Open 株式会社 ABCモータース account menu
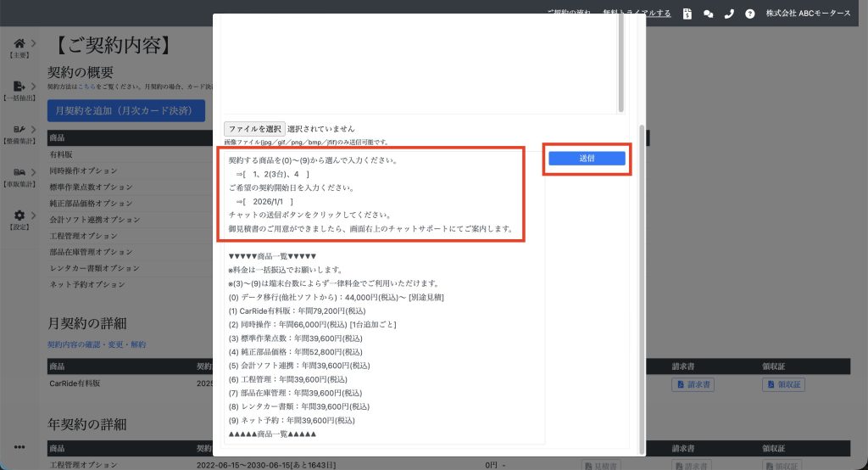This screenshot has width=868, height=470. (808, 14)
